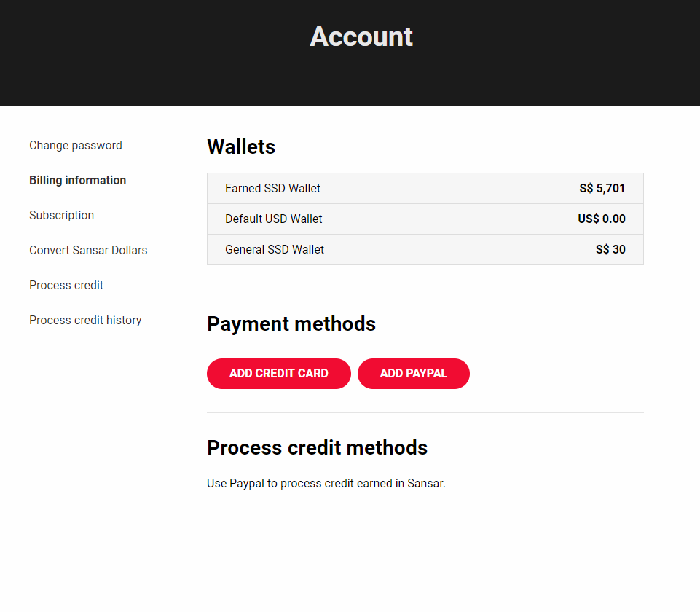700x612 pixels.
Task: Click the Add Credit Card button
Action: pos(279,374)
